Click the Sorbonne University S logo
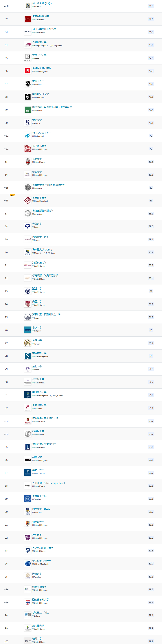Viewport: 162px width, 644px height. pyautogui.click(x=28, y=123)
